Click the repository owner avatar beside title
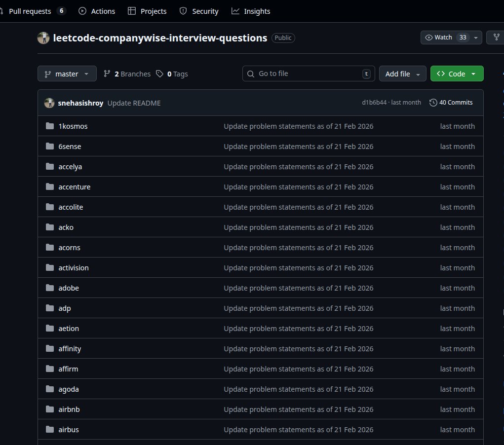 coord(43,38)
